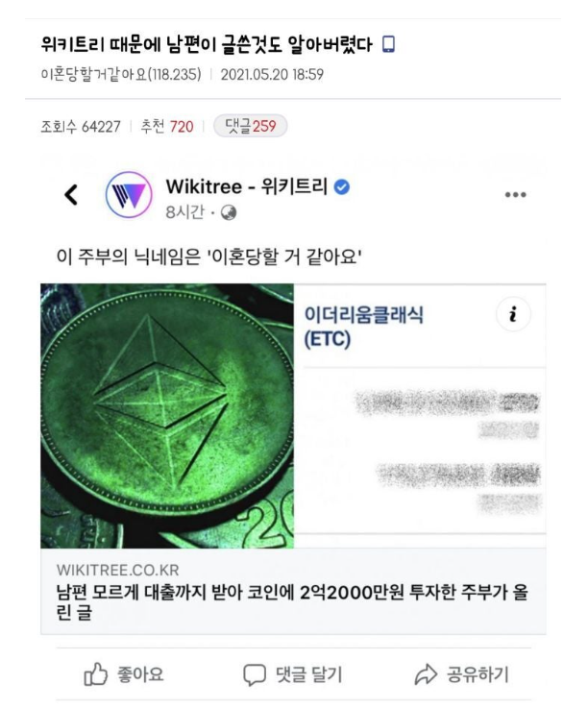Open the 댓글 259 comments button
The height and width of the screenshot is (708, 588).
click(x=250, y=126)
